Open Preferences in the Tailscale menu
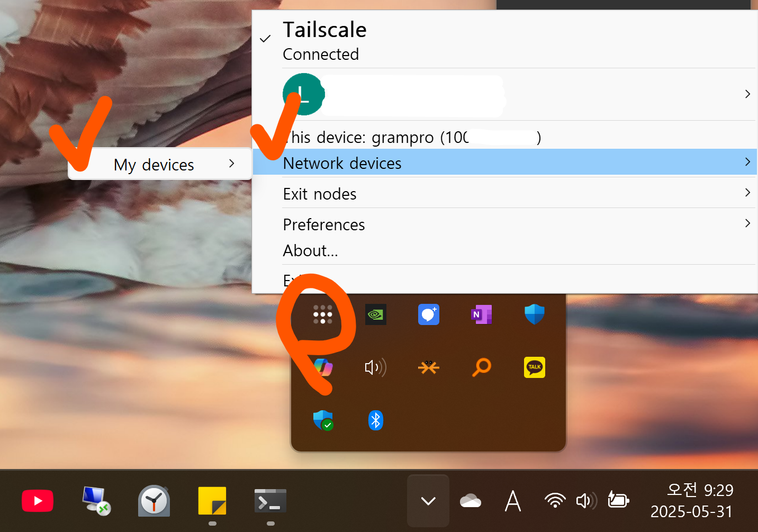The height and width of the screenshot is (532, 758). (x=324, y=224)
